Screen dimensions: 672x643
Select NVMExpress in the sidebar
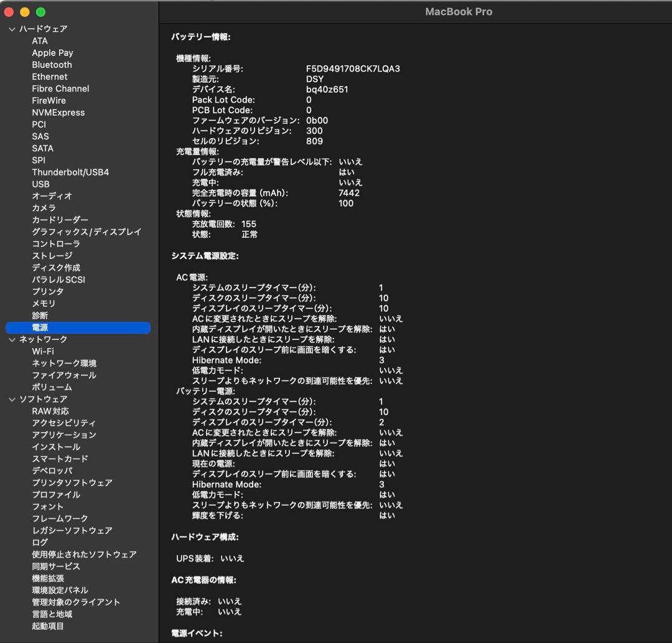pyautogui.click(x=58, y=113)
